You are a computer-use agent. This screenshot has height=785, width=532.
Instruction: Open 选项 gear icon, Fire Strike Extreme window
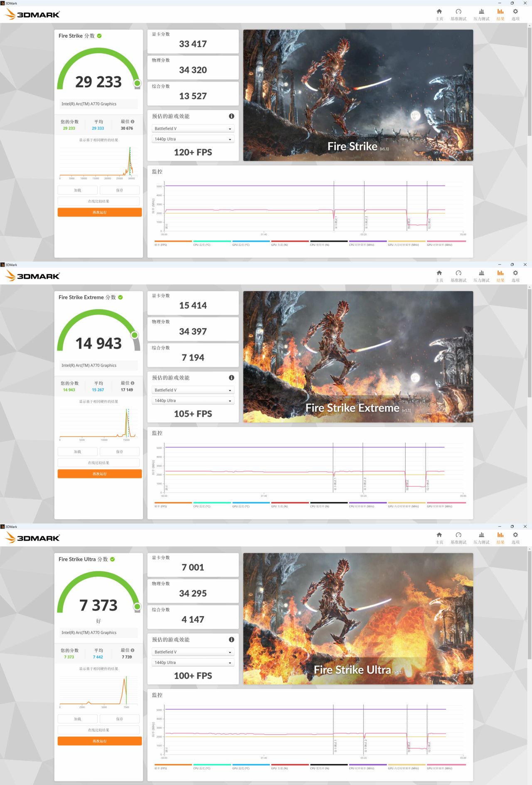[515, 273]
